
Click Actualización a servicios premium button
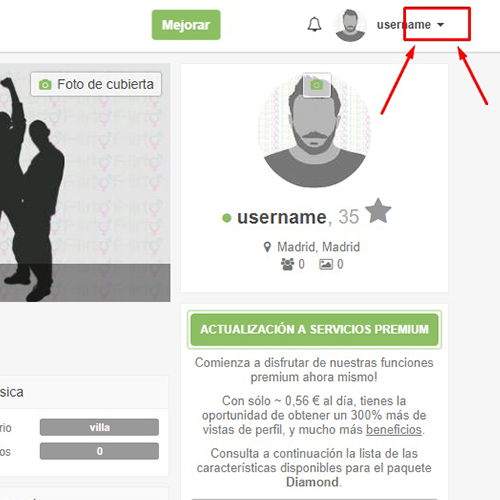[314, 329]
